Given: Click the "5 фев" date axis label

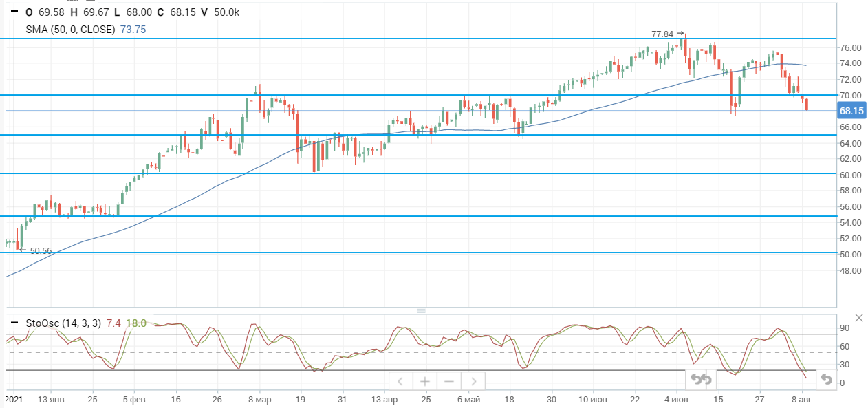Looking at the screenshot, I should [134, 399].
